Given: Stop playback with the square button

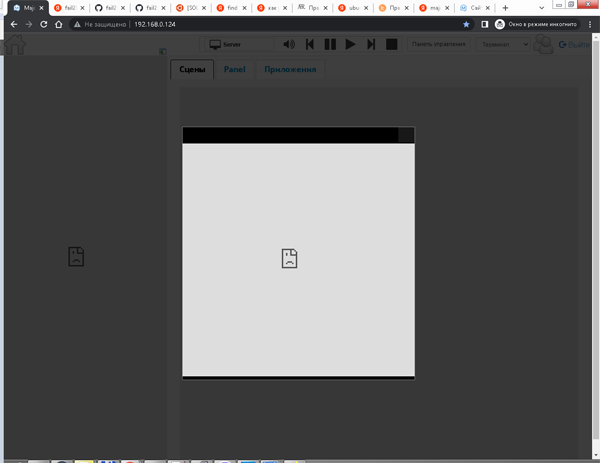Looking at the screenshot, I should click(x=392, y=44).
